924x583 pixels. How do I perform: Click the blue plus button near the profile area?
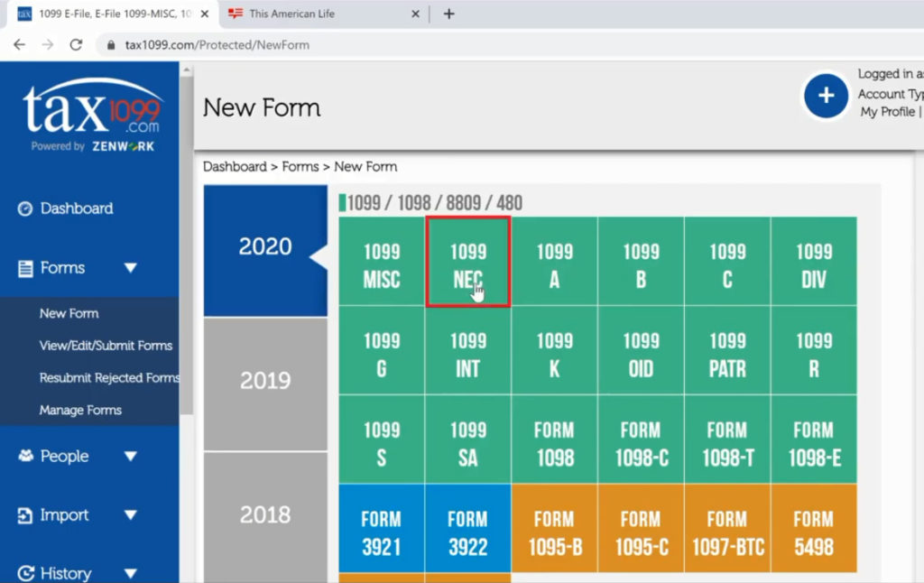point(827,97)
